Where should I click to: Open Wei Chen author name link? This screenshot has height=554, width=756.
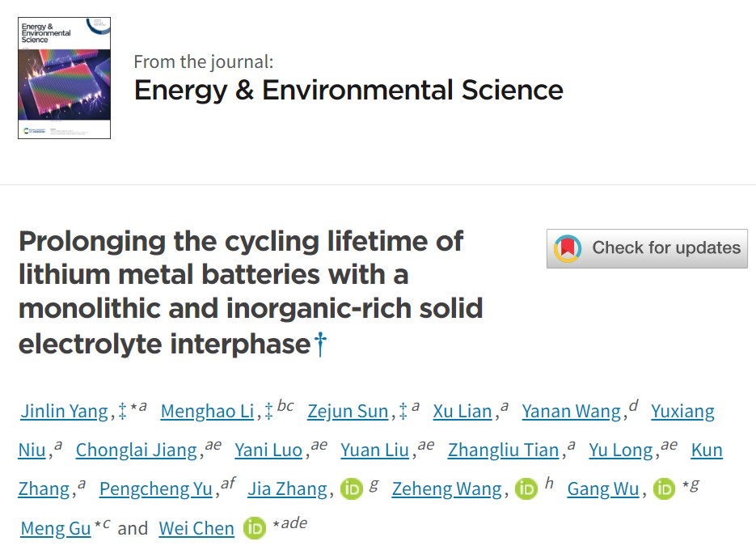click(x=196, y=528)
